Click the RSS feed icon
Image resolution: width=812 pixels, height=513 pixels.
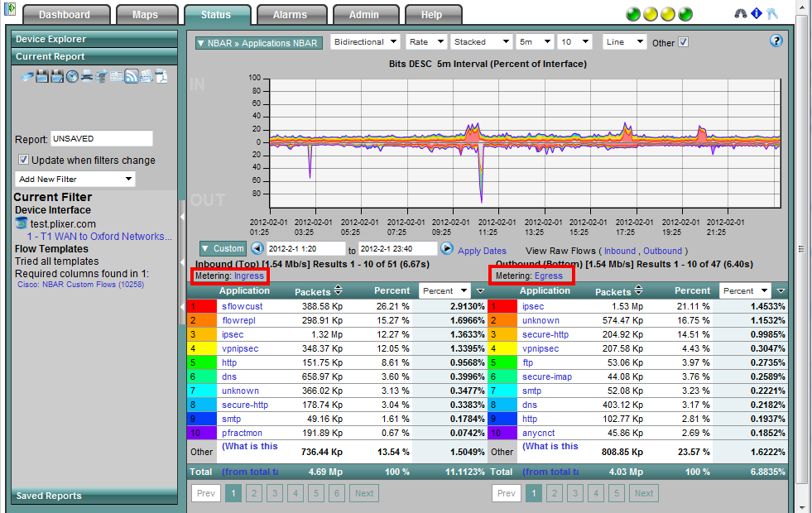pos(131,77)
